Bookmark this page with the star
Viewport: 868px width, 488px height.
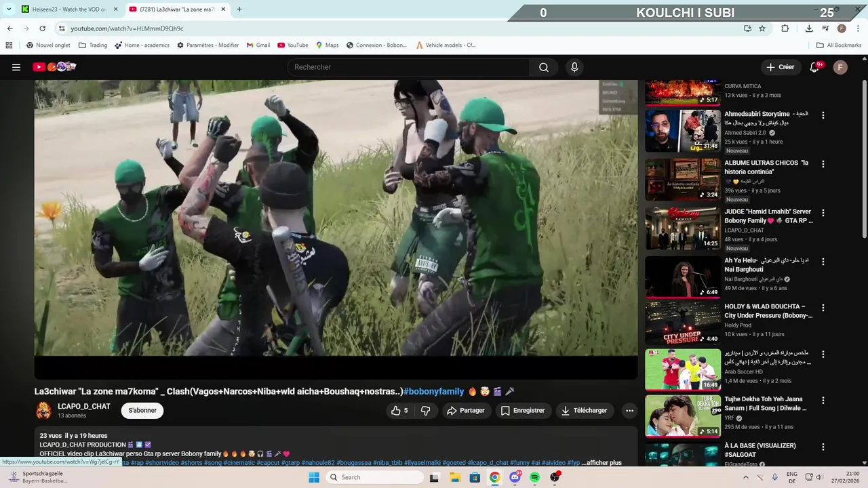point(762,28)
